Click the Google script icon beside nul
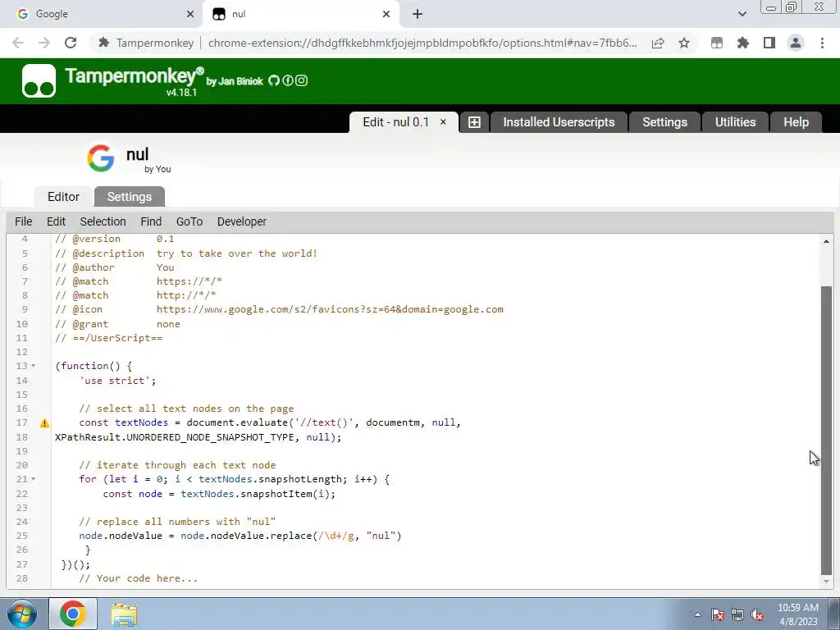 (x=101, y=158)
